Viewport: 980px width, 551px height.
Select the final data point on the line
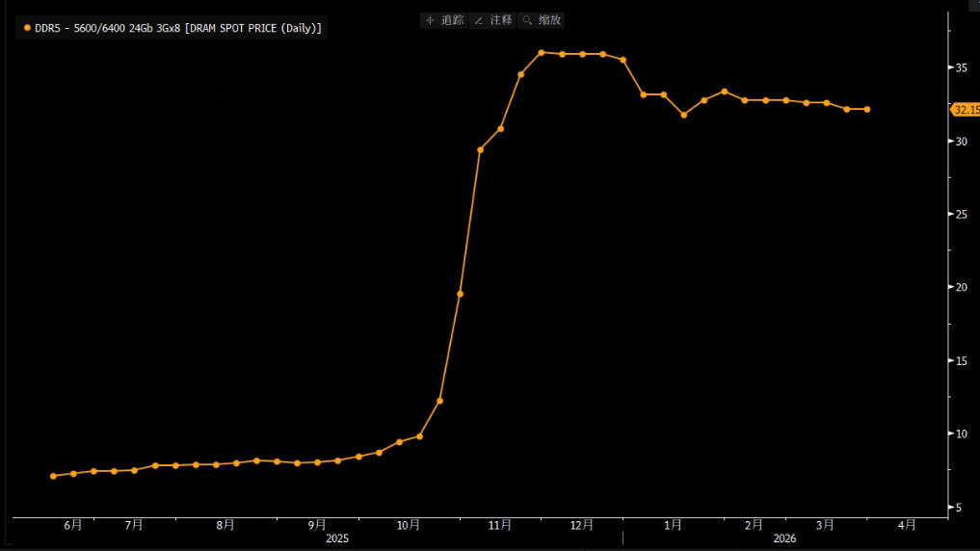(x=867, y=109)
